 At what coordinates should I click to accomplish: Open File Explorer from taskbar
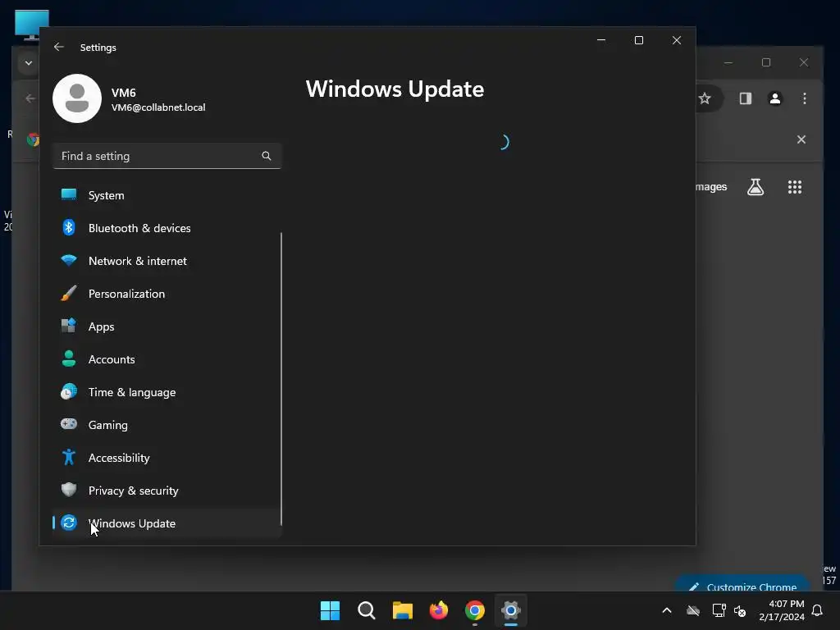pyautogui.click(x=402, y=610)
